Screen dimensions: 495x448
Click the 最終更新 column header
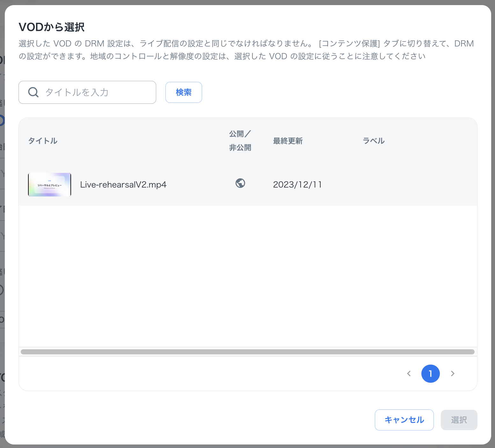[x=288, y=141]
